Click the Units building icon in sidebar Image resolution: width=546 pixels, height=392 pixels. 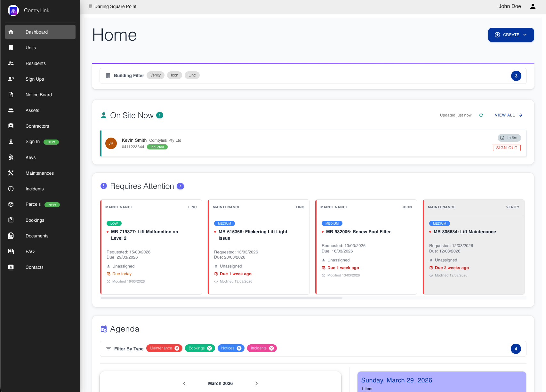click(11, 48)
